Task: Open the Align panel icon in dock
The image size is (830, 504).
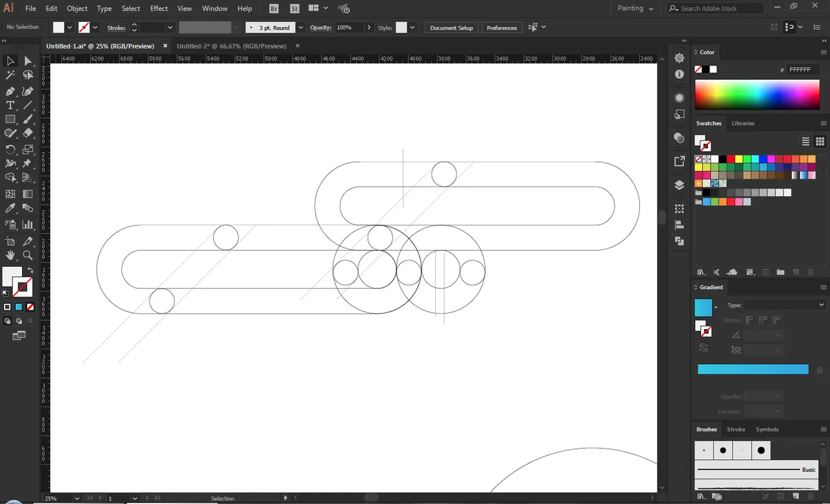Action: tap(680, 225)
